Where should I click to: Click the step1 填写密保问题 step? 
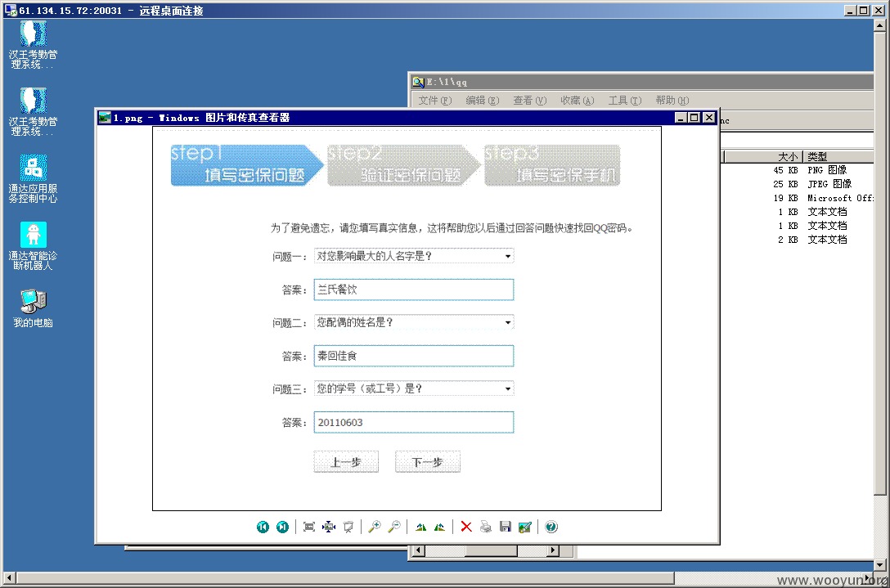pos(248,165)
